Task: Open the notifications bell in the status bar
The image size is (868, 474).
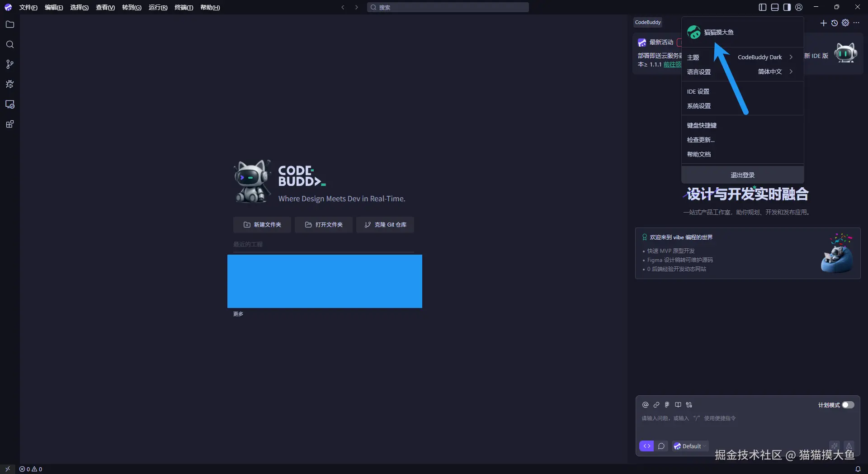Action: 858,469
